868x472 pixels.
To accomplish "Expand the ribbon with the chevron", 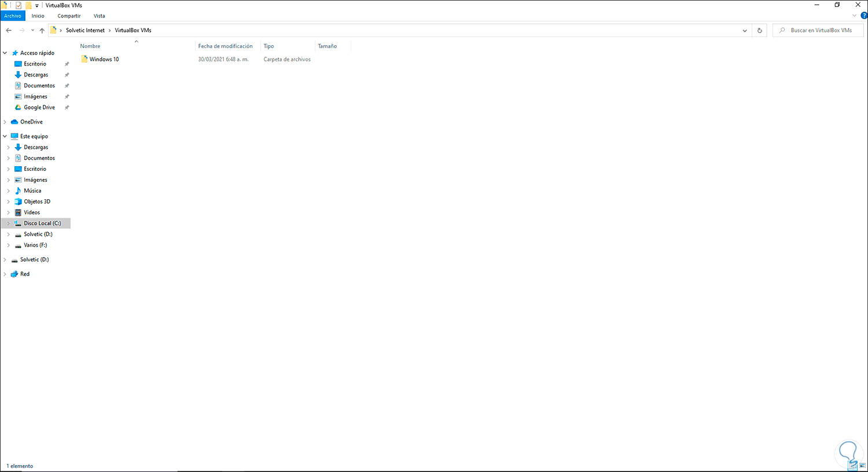I will (854, 16).
